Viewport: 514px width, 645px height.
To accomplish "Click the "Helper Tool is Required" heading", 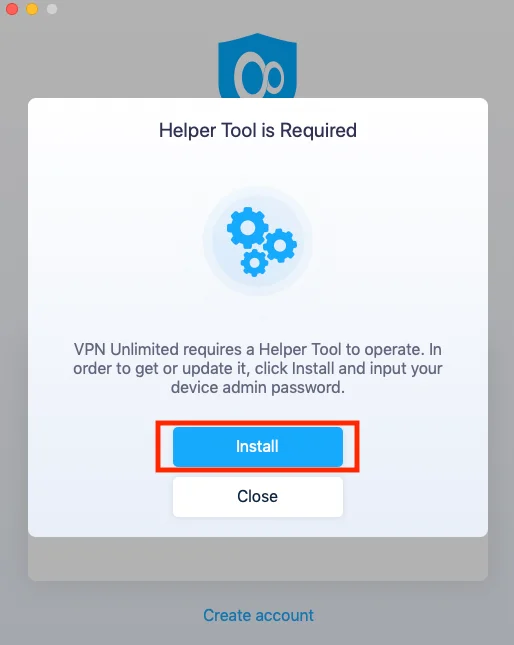I will click(258, 130).
